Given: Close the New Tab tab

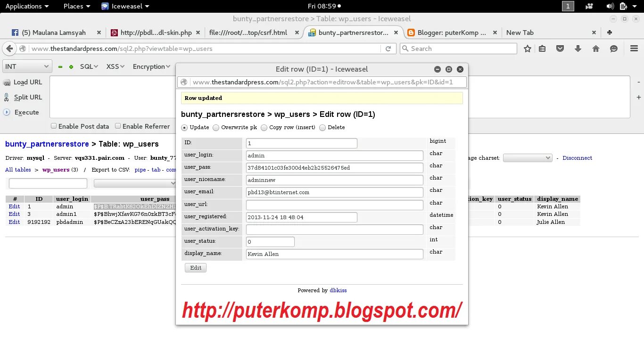Looking at the screenshot, I should click(x=594, y=33).
